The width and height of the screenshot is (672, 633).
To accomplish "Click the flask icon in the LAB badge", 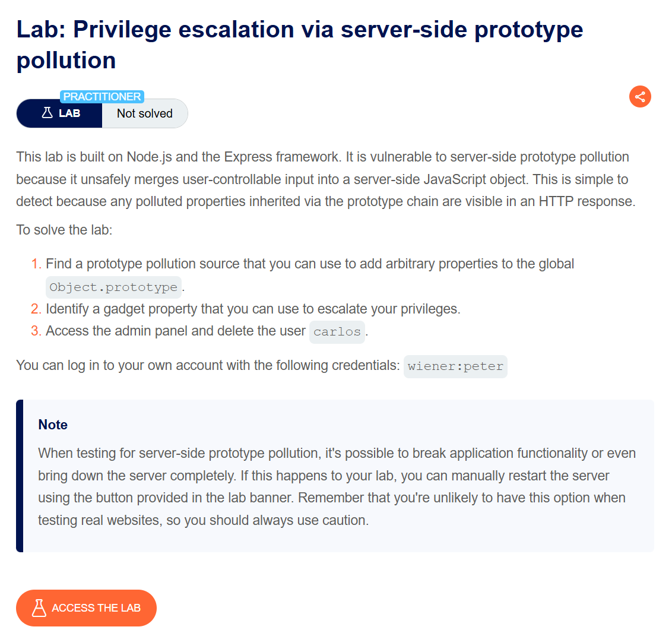I will tap(47, 113).
